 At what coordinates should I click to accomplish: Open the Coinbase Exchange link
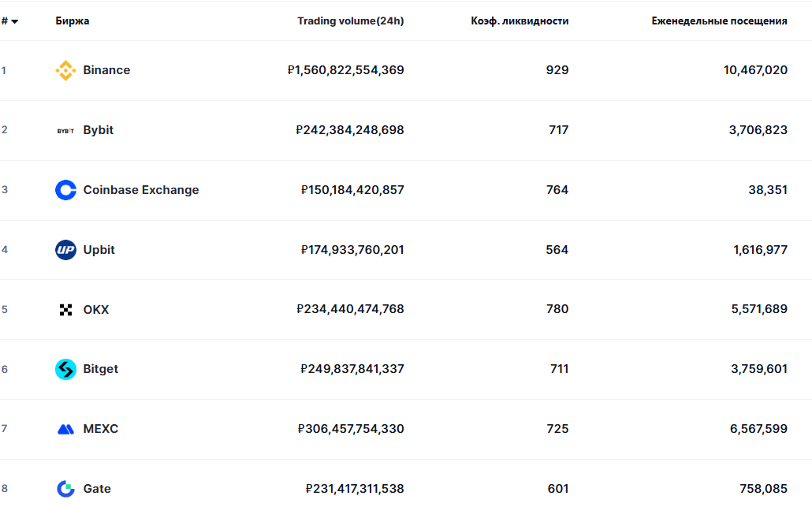click(x=141, y=190)
